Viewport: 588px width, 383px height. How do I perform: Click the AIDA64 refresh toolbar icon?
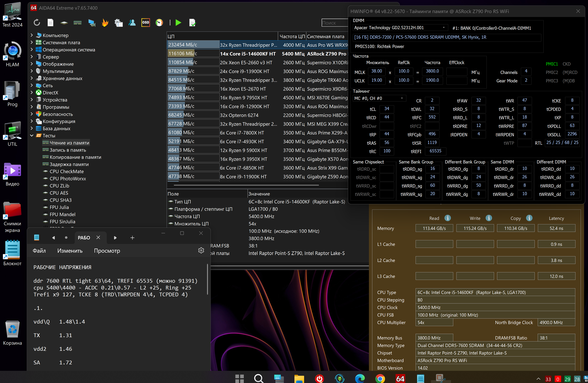pos(37,23)
